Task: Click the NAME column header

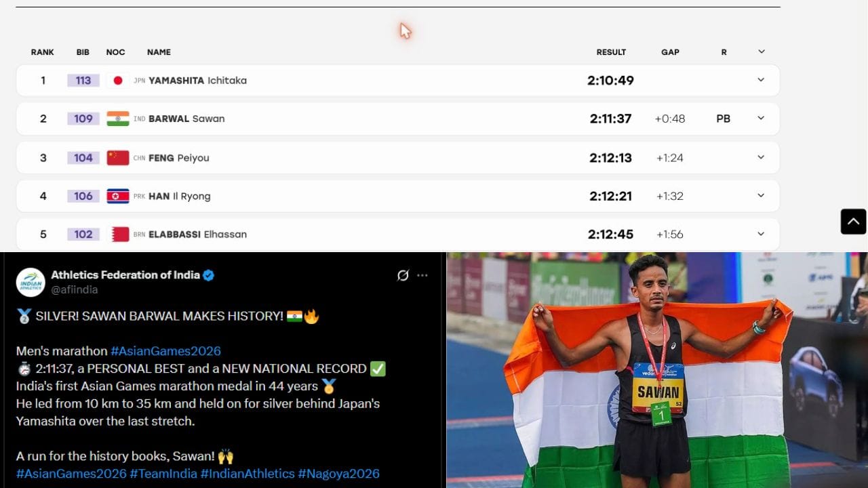Action: pos(159,52)
